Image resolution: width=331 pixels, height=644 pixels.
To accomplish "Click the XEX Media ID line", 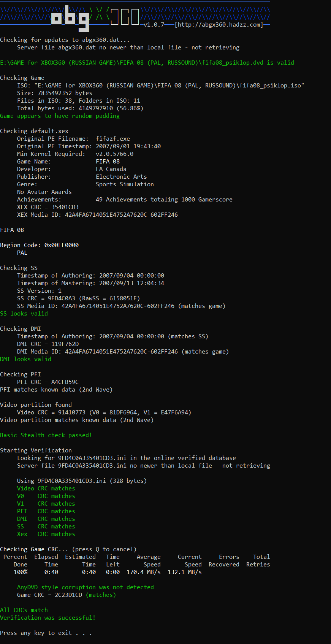I will coord(97,215).
